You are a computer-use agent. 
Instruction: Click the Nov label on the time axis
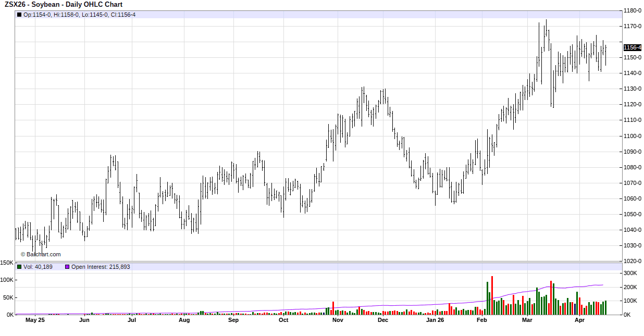338,320
